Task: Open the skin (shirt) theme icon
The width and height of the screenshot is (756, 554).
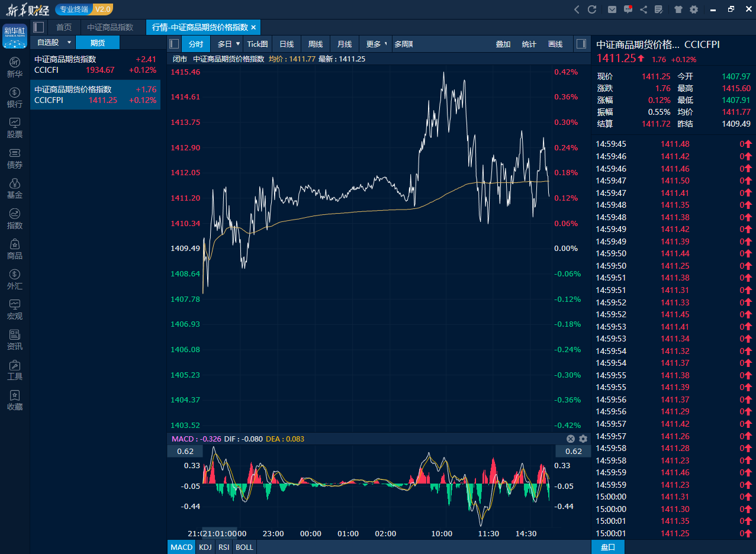Action: [x=678, y=9]
